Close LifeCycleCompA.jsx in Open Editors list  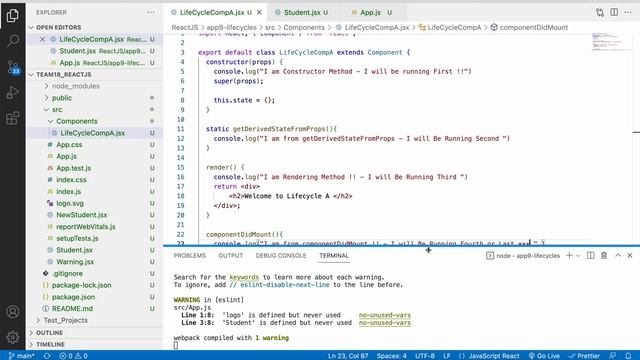42,39
